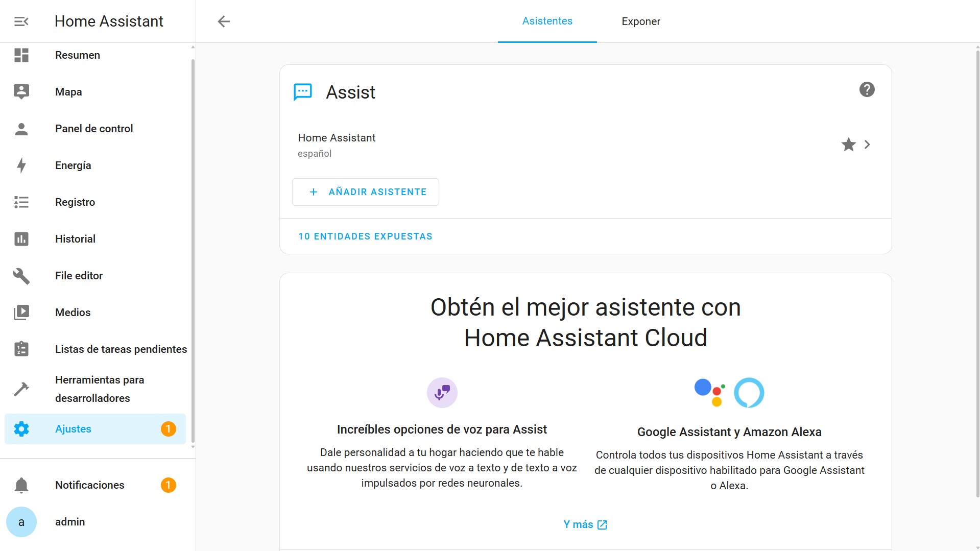Open the Resumen dashboard icon
Image resolution: width=980 pixels, height=551 pixels.
coord(21,55)
